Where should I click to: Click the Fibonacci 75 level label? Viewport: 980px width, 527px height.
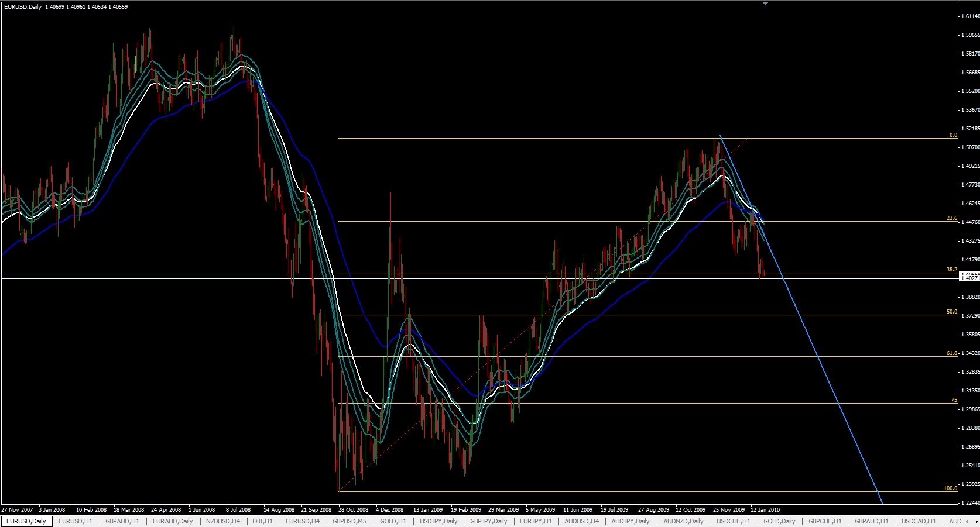pos(954,400)
